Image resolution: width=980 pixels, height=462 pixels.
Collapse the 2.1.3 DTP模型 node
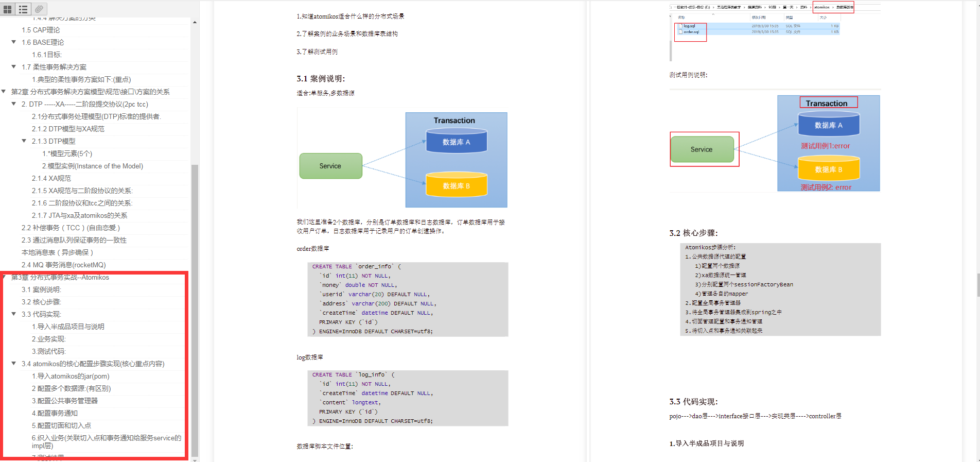pos(24,141)
